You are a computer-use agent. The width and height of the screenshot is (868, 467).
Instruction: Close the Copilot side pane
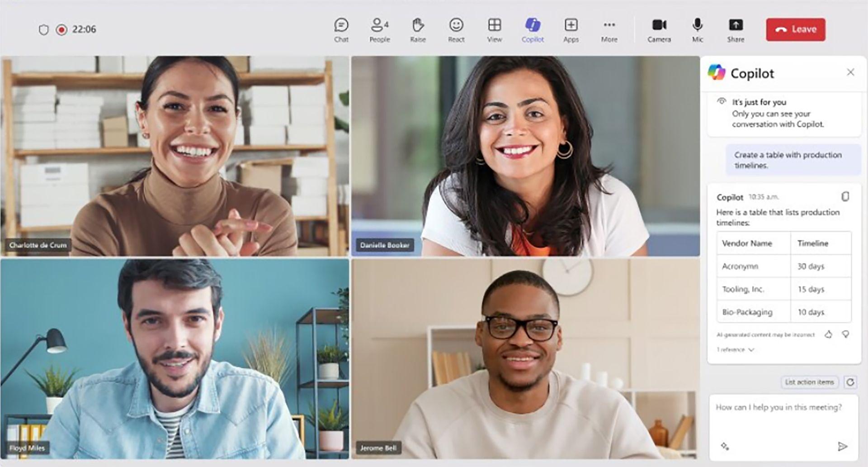click(850, 72)
